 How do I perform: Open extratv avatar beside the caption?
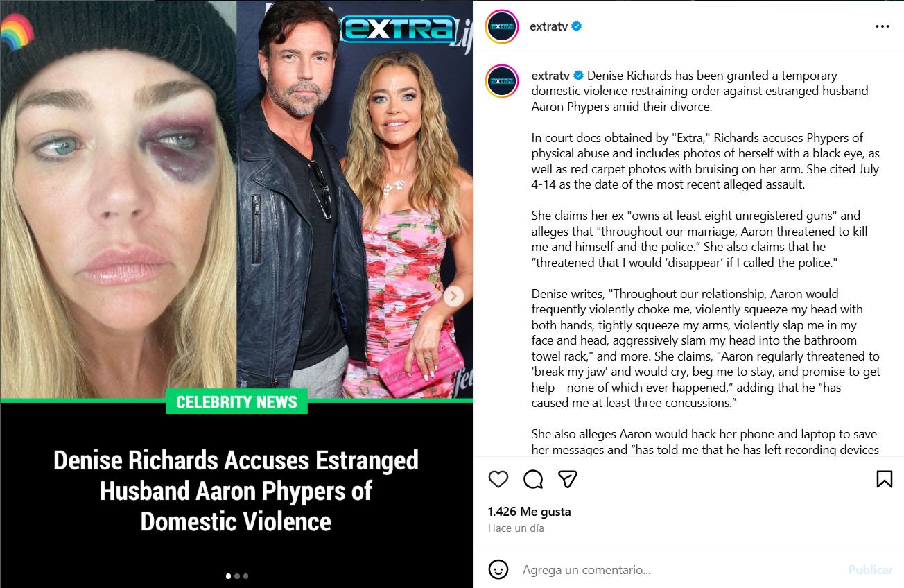(x=502, y=81)
